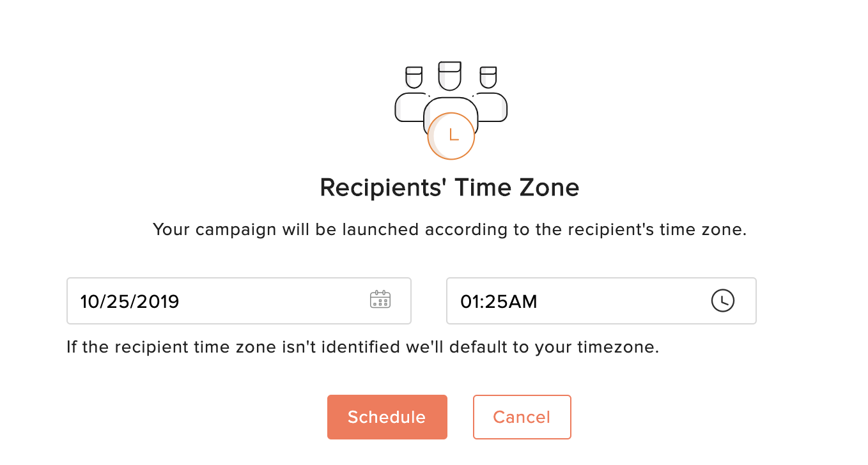Click the default timezone note text
Screen dimensions: 868x465
(362, 347)
